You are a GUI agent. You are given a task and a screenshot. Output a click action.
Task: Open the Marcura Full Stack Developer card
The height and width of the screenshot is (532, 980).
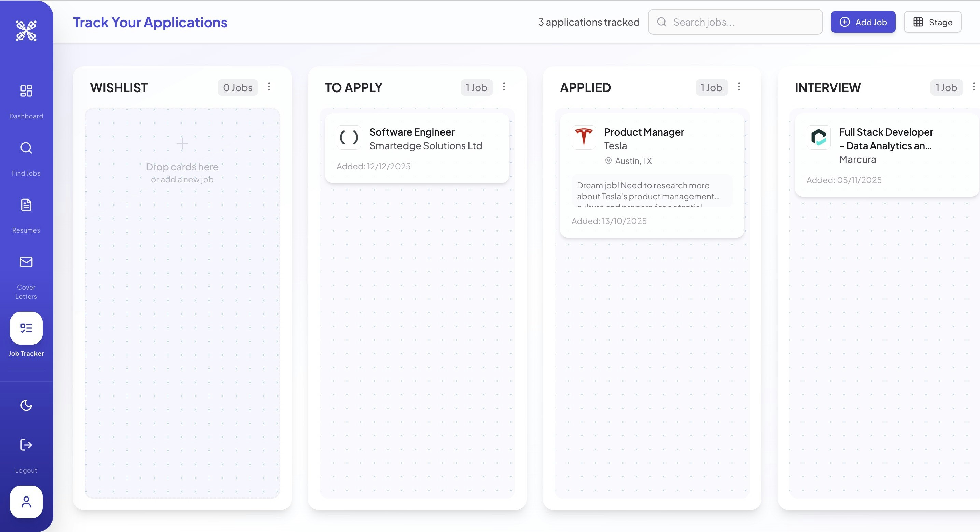[x=886, y=155]
